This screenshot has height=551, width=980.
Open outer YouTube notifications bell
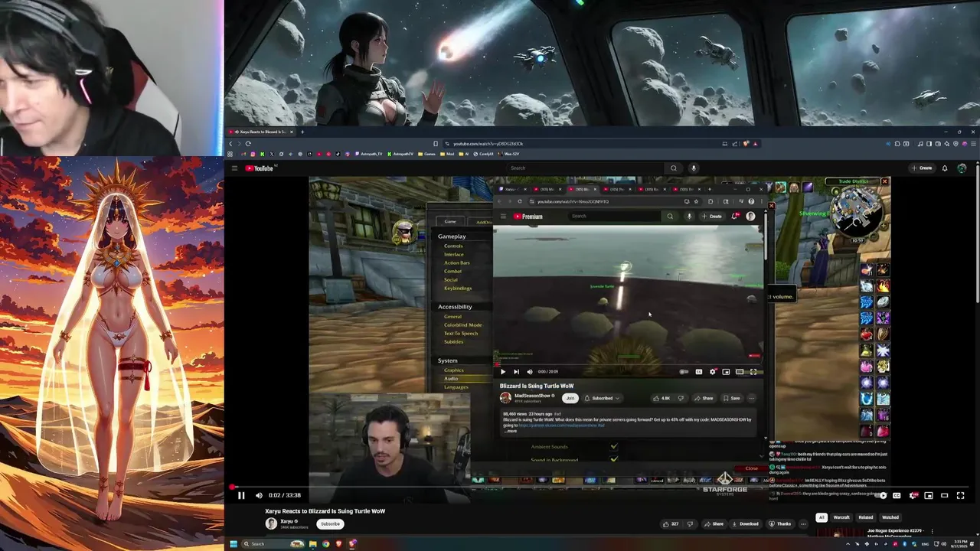pos(945,168)
